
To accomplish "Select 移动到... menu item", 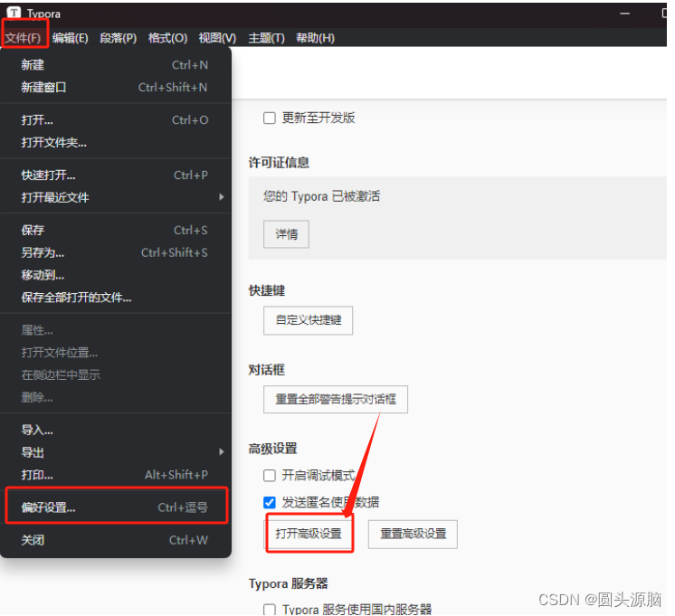I will [x=116, y=275].
